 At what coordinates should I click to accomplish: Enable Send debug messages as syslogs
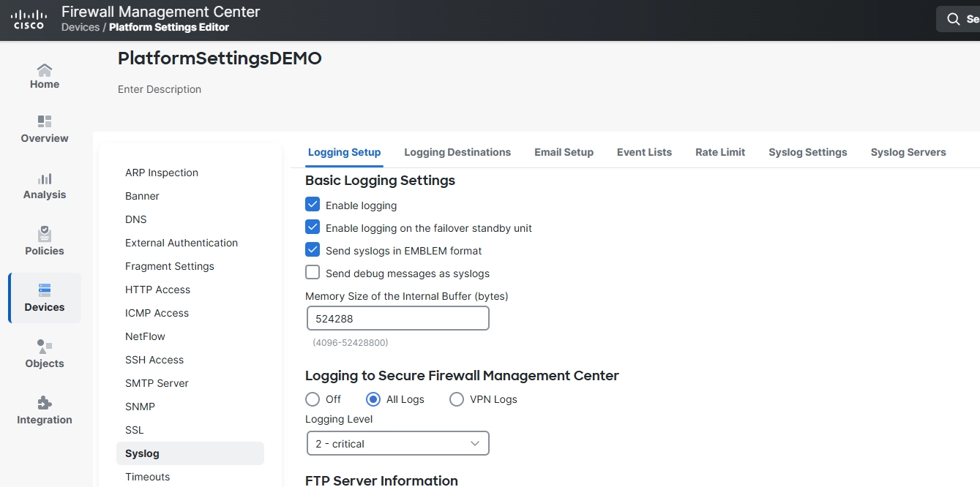pyautogui.click(x=313, y=273)
